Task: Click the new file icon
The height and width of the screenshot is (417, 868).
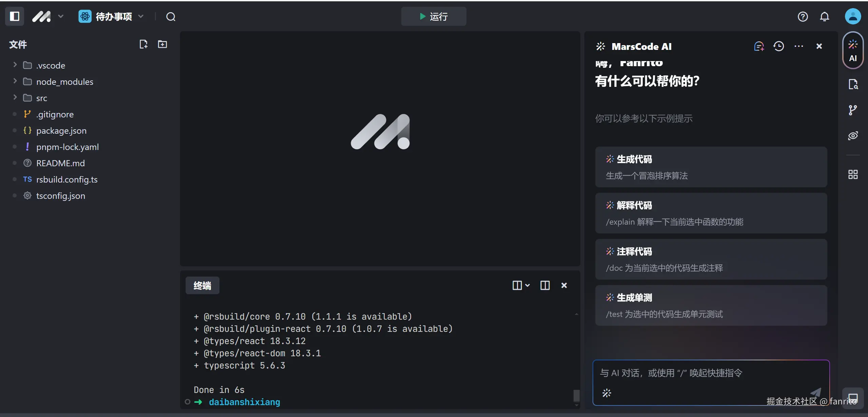Action: [x=143, y=44]
